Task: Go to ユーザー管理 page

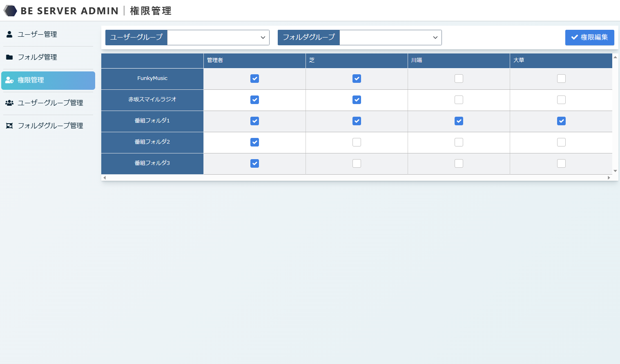Action: coord(37,34)
